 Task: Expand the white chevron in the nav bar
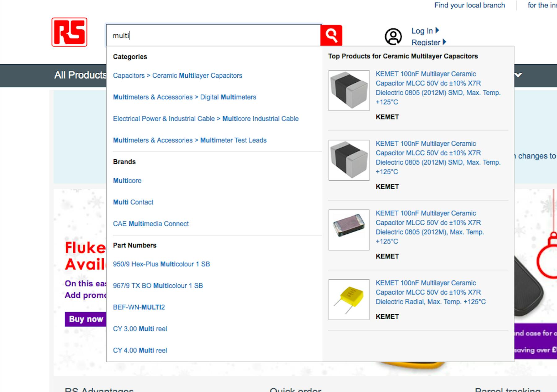(x=518, y=75)
